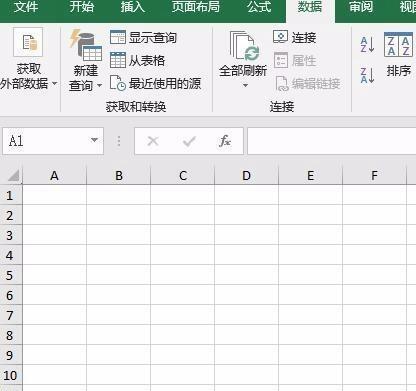This screenshot has width=416, height=391.
Task: Select column E header
Action: (x=310, y=175)
